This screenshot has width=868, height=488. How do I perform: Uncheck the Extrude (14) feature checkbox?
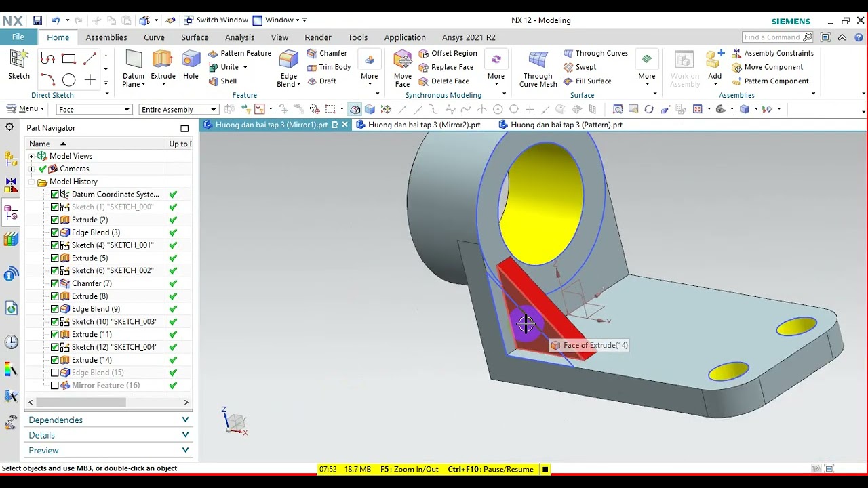point(55,360)
